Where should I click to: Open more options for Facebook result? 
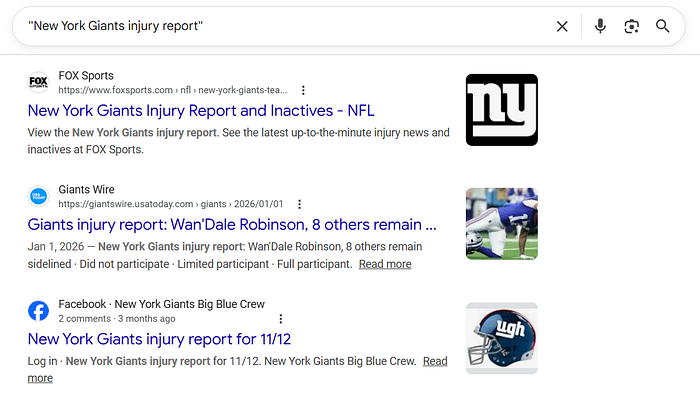(281, 319)
